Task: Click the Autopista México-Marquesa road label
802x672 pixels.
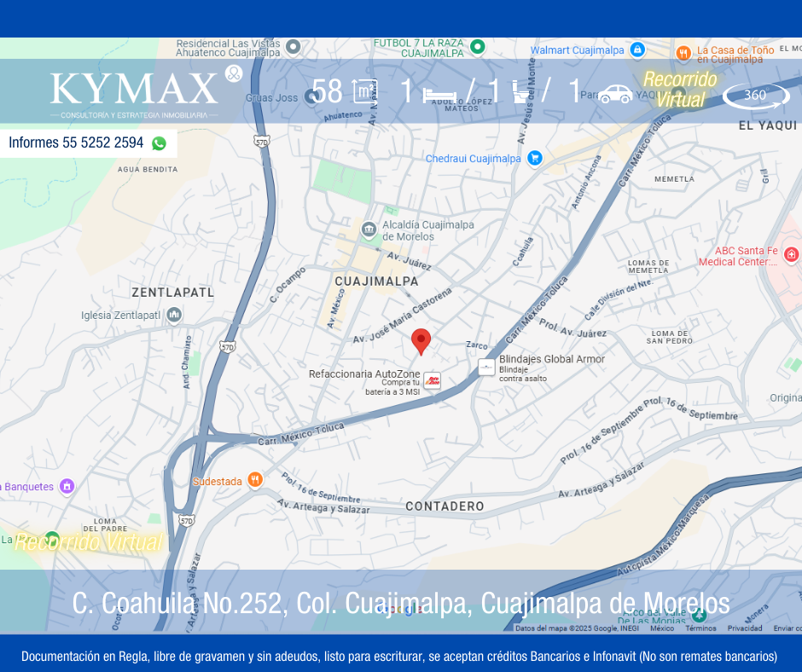Action: coord(664,535)
